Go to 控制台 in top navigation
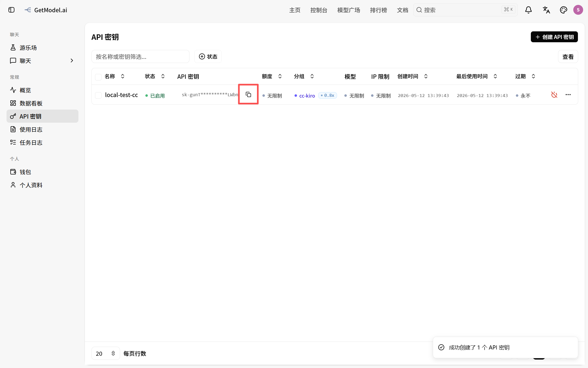 319,10
